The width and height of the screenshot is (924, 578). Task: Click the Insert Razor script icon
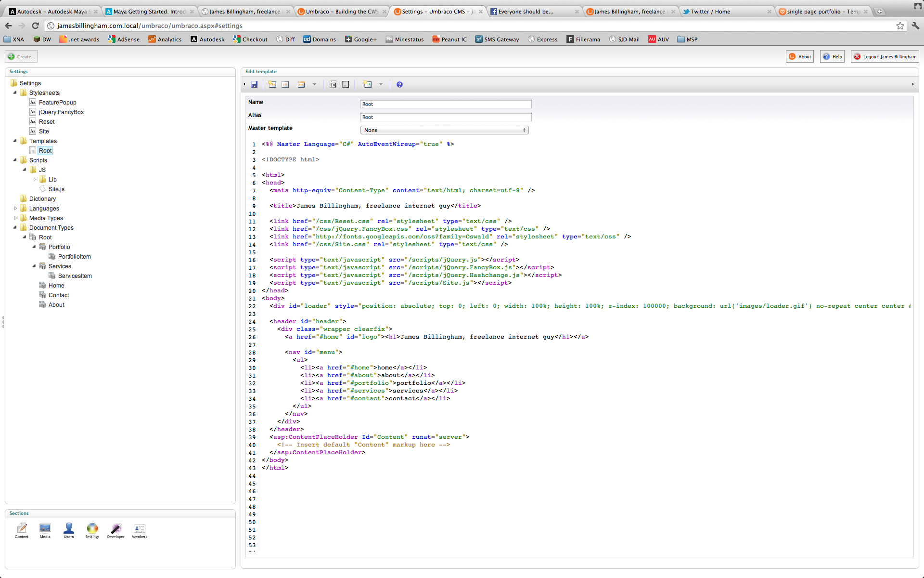[x=368, y=84]
